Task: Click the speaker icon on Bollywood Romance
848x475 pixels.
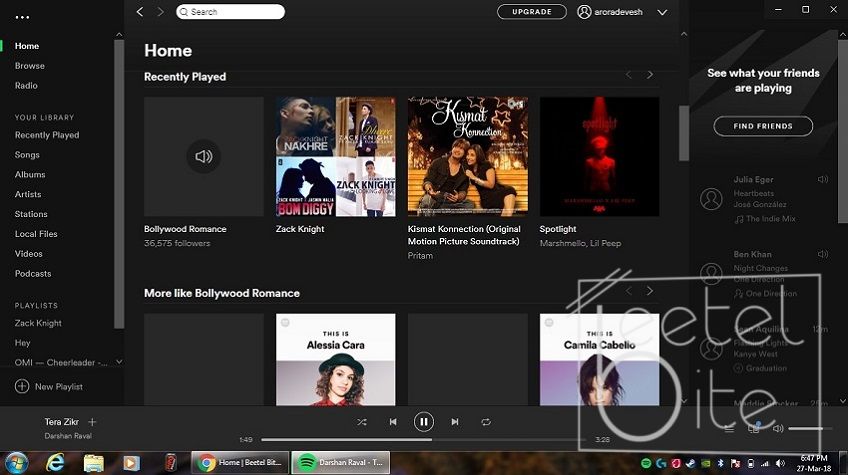Action: (x=204, y=156)
